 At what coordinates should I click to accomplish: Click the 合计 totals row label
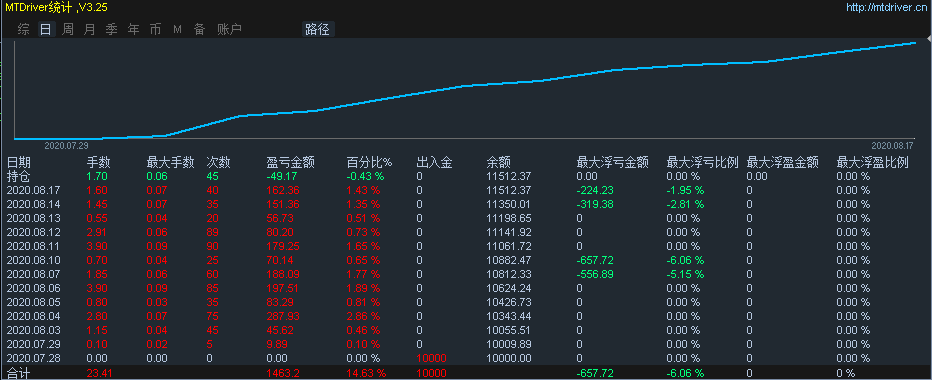(18, 373)
